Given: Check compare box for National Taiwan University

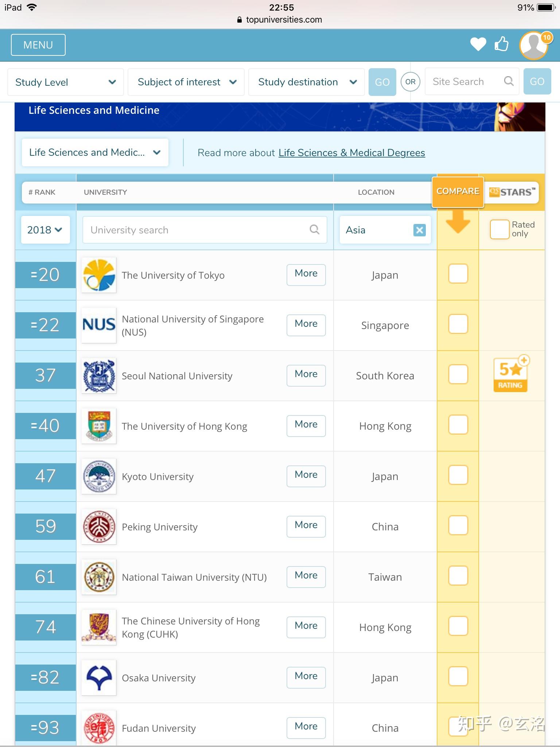Looking at the screenshot, I should (458, 576).
